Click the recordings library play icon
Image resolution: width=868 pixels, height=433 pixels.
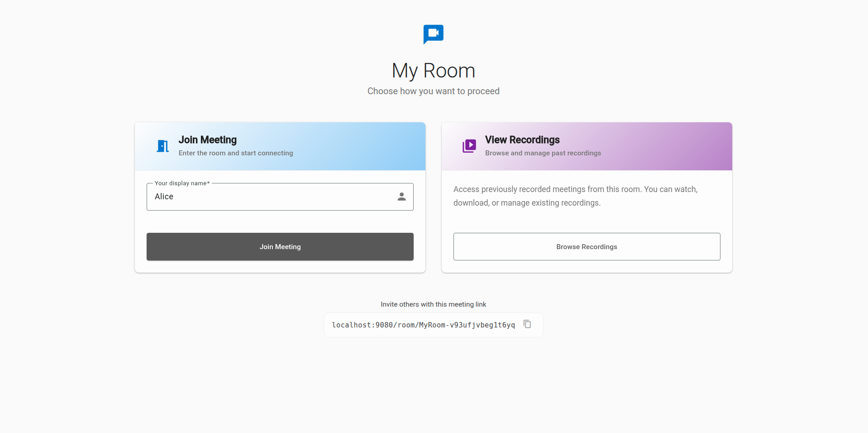tap(469, 146)
